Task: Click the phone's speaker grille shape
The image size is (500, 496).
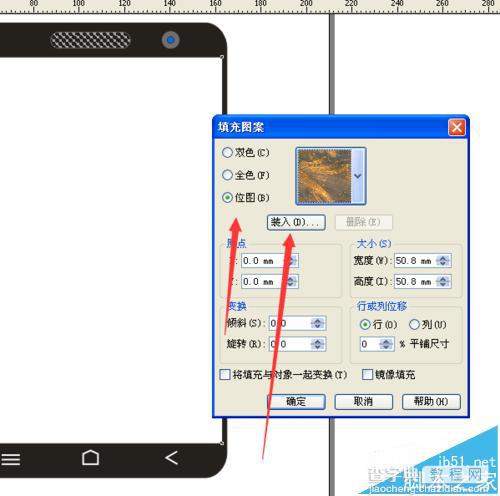Action: [90, 40]
